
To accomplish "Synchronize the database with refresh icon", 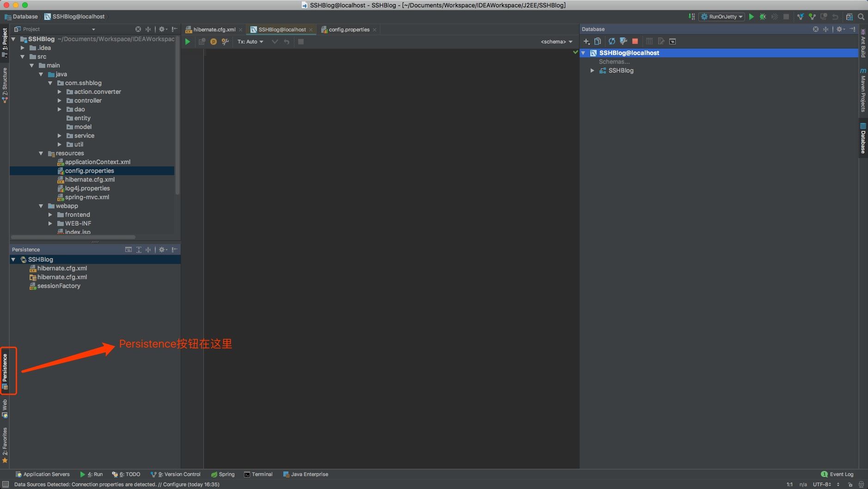I will coord(612,42).
